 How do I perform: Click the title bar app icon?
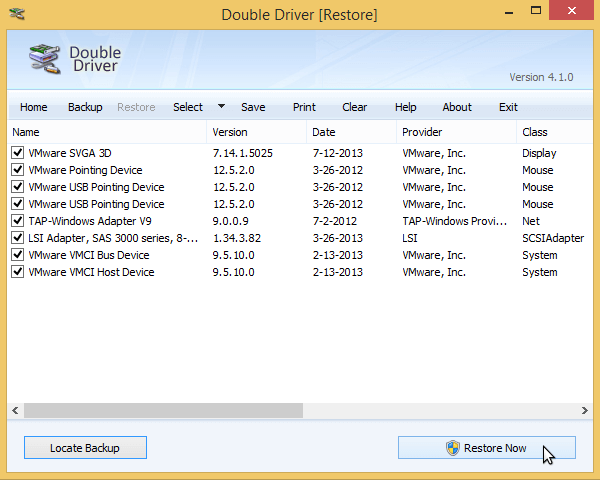click(x=16, y=15)
